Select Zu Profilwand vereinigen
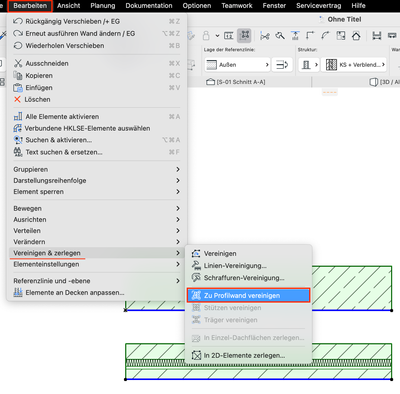 coord(248,295)
